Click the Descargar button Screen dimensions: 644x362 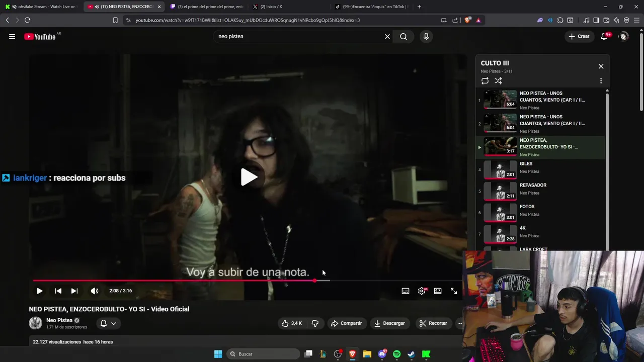[389, 323]
